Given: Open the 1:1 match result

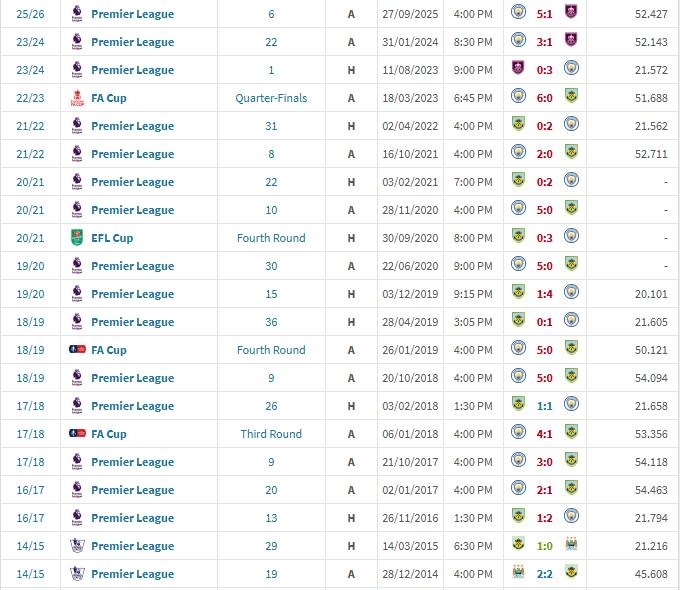Looking at the screenshot, I should click(543, 406).
